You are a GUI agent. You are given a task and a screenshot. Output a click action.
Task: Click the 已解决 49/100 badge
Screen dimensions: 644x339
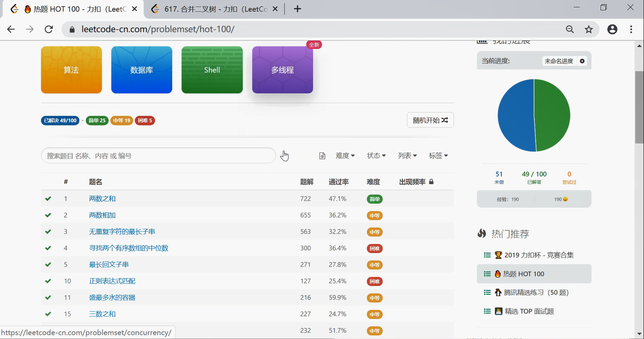60,120
